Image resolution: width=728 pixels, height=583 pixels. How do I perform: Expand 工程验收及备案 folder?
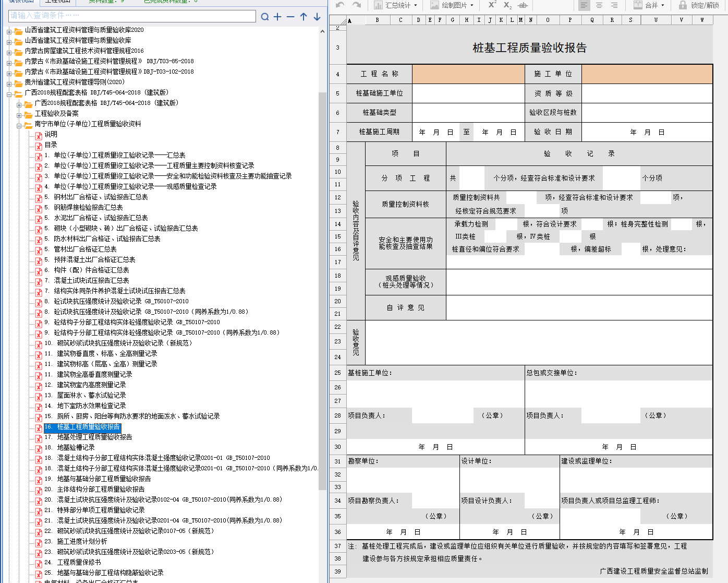point(19,115)
